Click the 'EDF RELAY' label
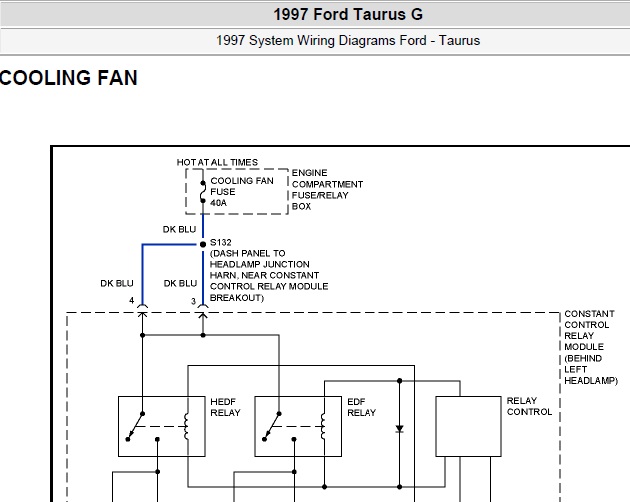The height and width of the screenshot is (502, 630). 362,407
